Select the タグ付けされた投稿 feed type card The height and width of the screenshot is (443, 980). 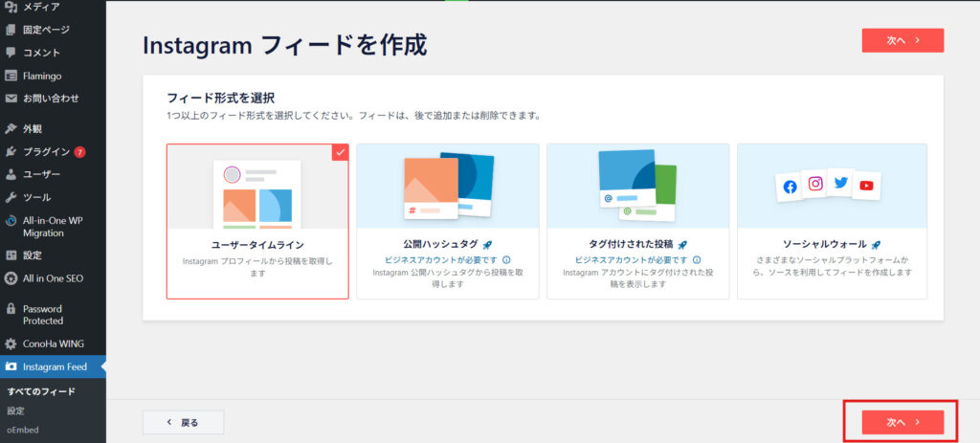tap(638, 221)
